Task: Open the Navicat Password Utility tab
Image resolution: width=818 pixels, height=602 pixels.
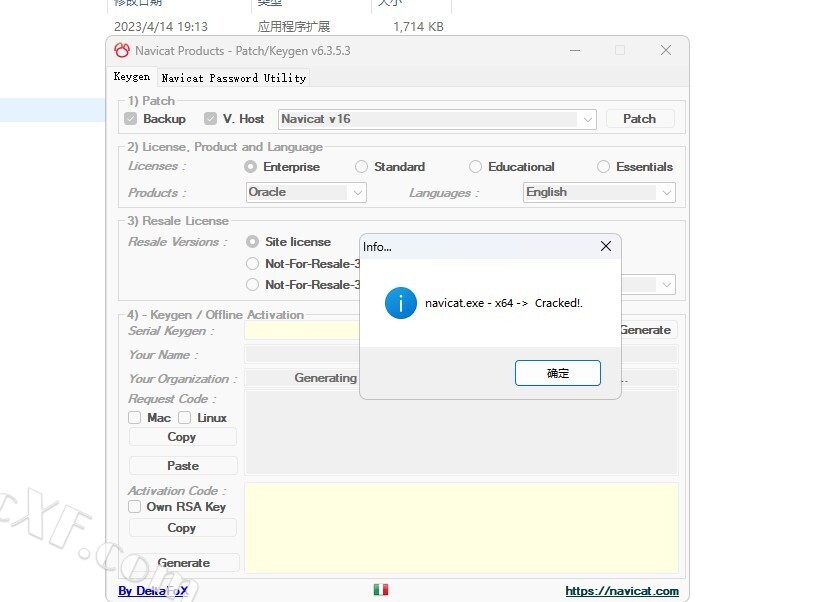Action: (234, 78)
